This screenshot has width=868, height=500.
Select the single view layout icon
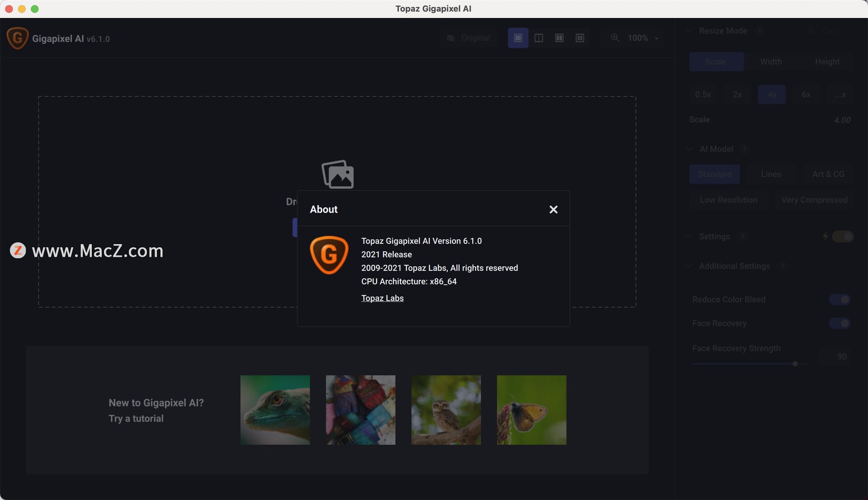tap(518, 38)
